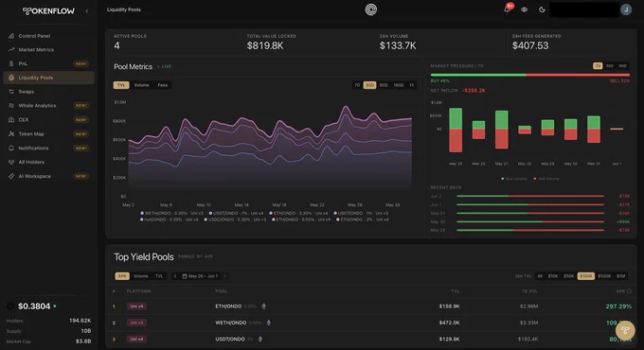Toggle the eye visibility icon in header
The image size is (644, 350).
pos(524,9)
